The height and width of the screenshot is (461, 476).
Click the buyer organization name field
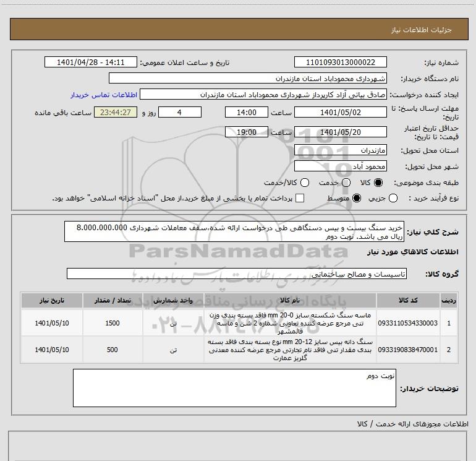coord(248,79)
